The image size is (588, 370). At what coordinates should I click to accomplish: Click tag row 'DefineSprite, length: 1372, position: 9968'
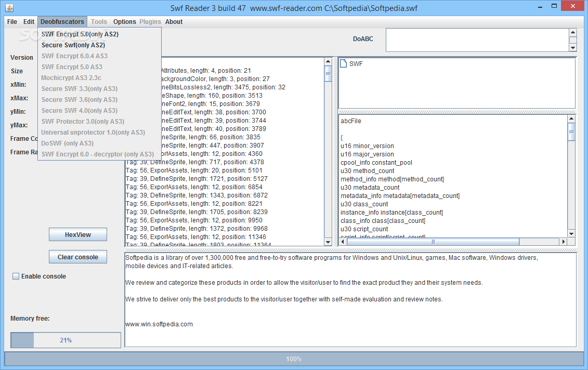[197, 228]
